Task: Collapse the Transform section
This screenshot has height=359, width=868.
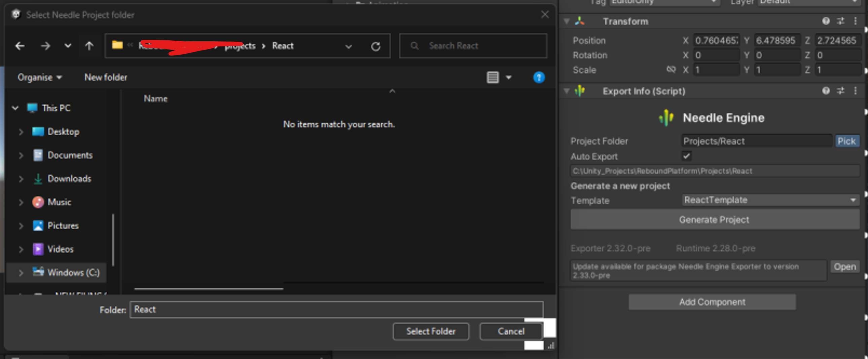Action: [567, 21]
